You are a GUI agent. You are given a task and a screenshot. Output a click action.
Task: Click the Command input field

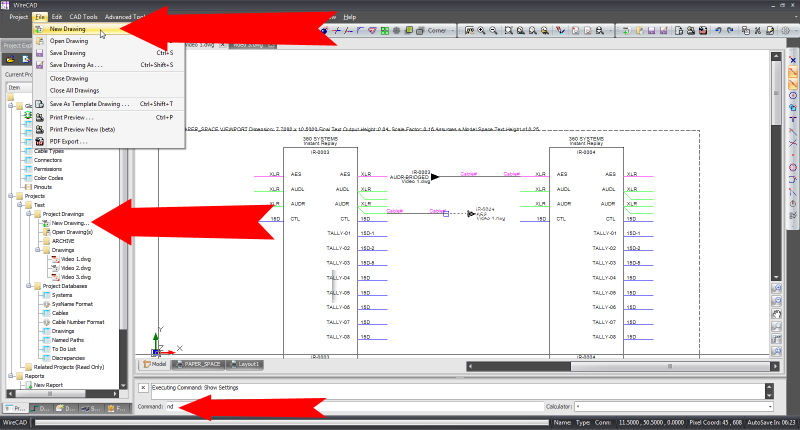click(355, 407)
